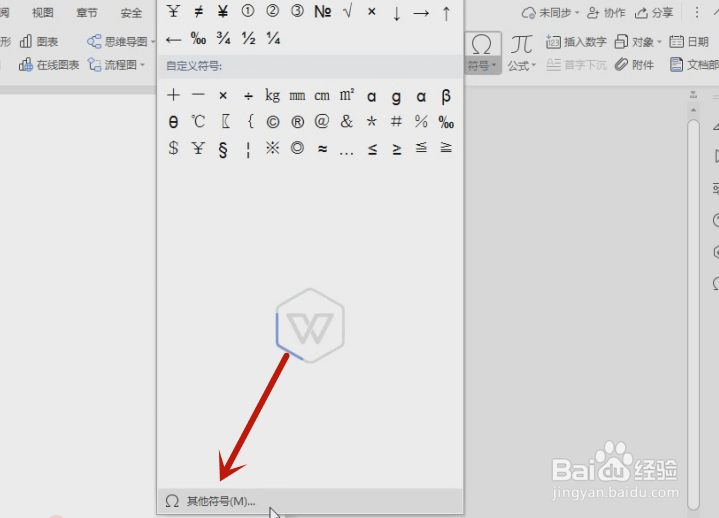The image size is (719, 518).
Task: Insert the double circle ◎ symbol
Action: (298, 148)
